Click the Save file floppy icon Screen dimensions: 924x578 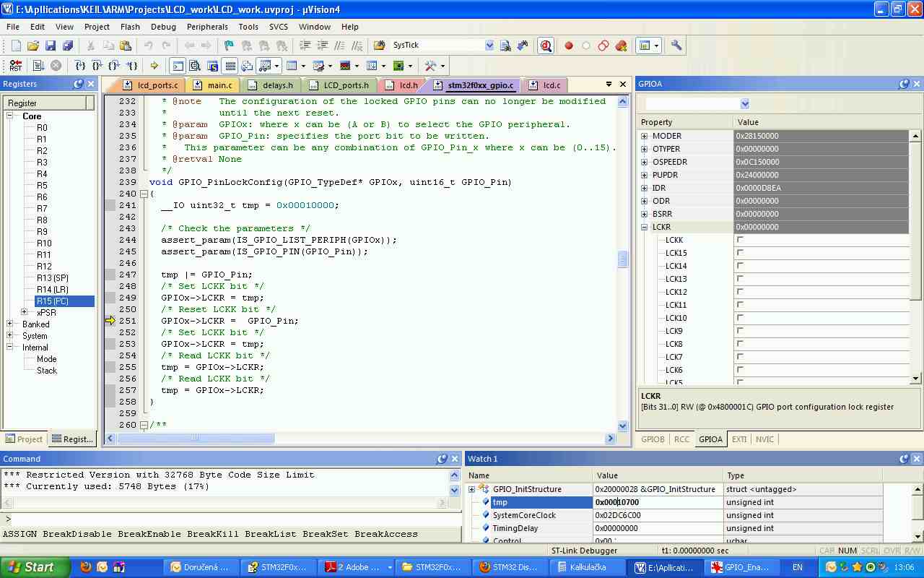pos(51,46)
